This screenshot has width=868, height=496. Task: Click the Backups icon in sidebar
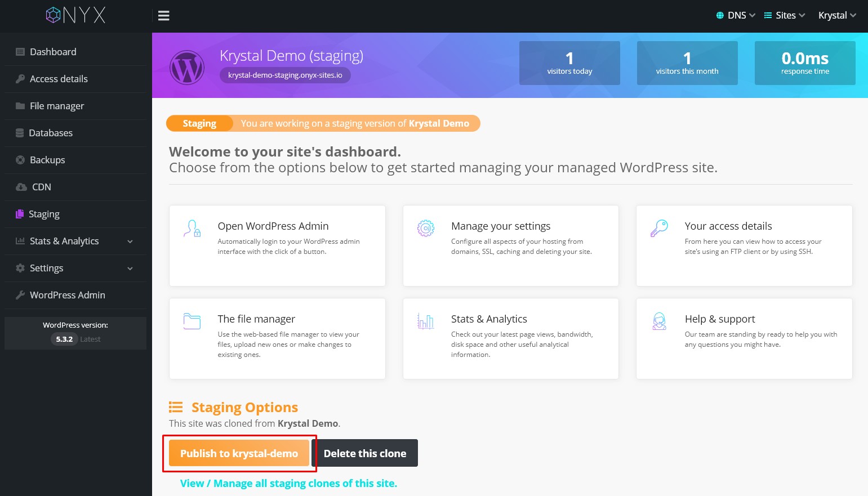point(20,160)
